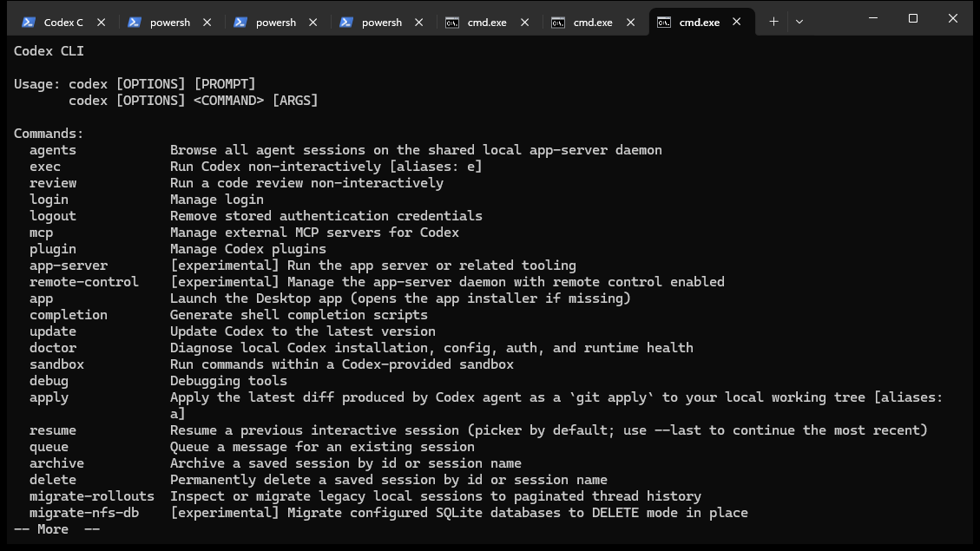Click the 'Commands:' section label
Image resolution: width=980 pixels, height=551 pixels.
point(49,134)
